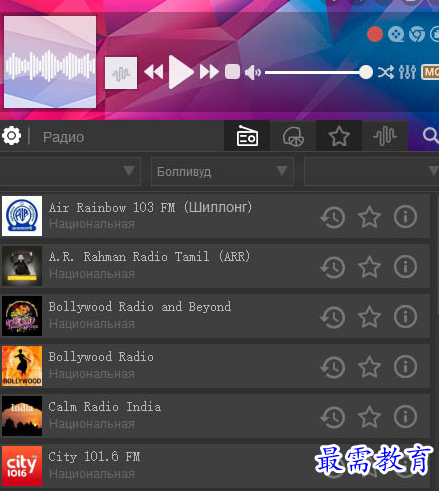Image resolution: width=439 pixels, height=491 pixels.
Task: Switch to the radio stations tab
Action: point(247,136)
